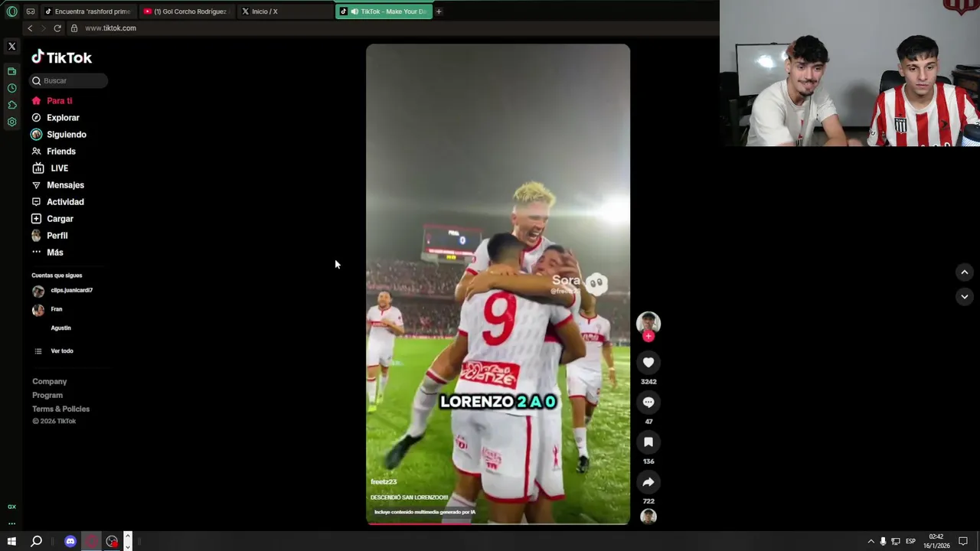Like the video with heart icon
The height and width of the screenshot is (551, 980).
point(648,363)
